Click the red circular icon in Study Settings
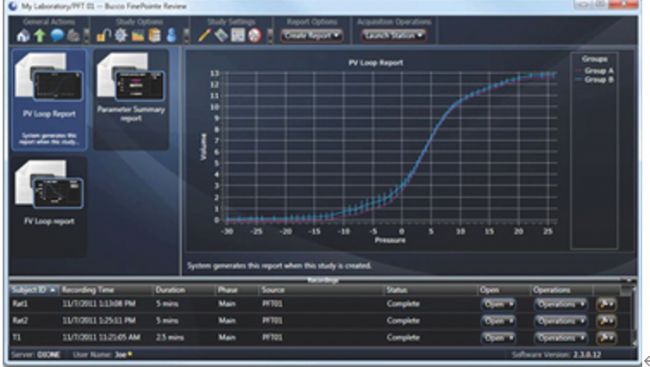Screen dimensions: 650x367 point(255,36)
